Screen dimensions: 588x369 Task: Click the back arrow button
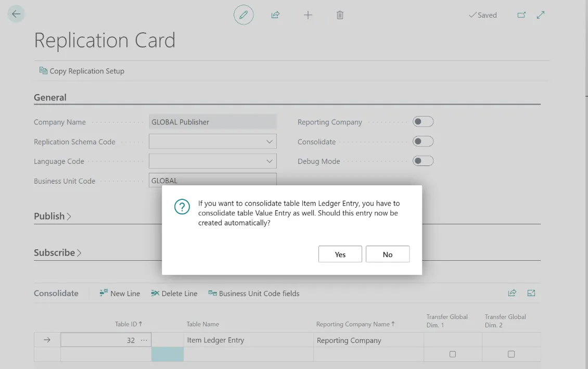point(16,14)
